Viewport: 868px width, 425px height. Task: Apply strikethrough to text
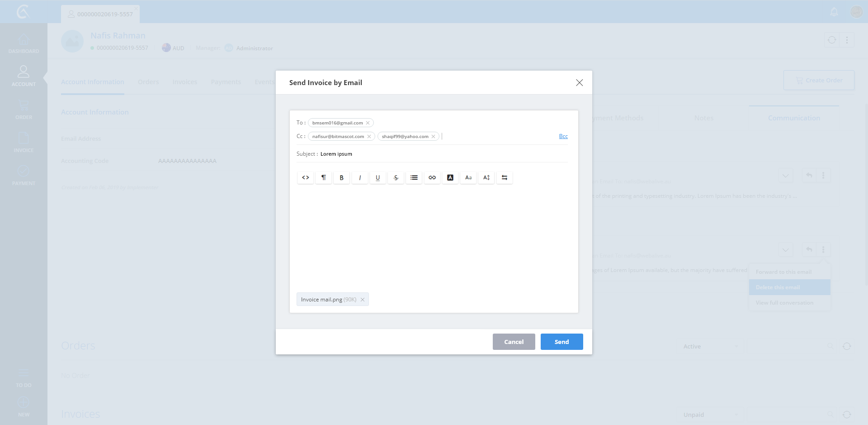(396, 177)
